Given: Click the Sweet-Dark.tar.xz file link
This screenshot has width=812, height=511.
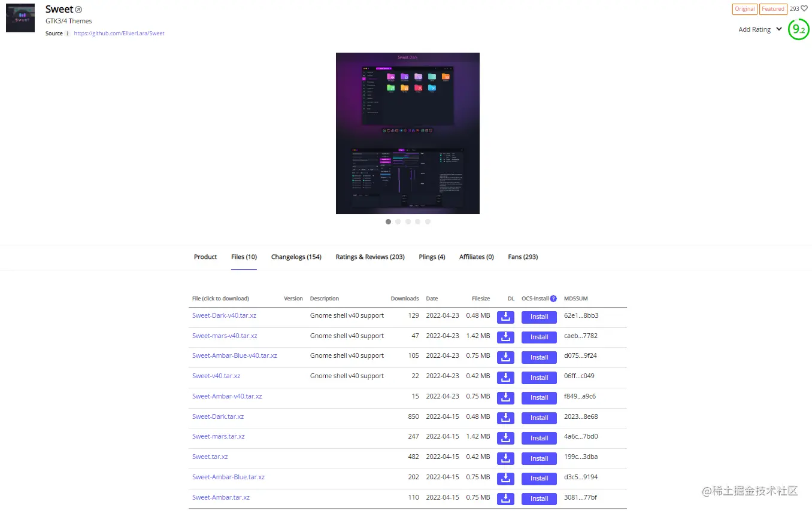Looking at the screenshot, I should coord(218,416).
